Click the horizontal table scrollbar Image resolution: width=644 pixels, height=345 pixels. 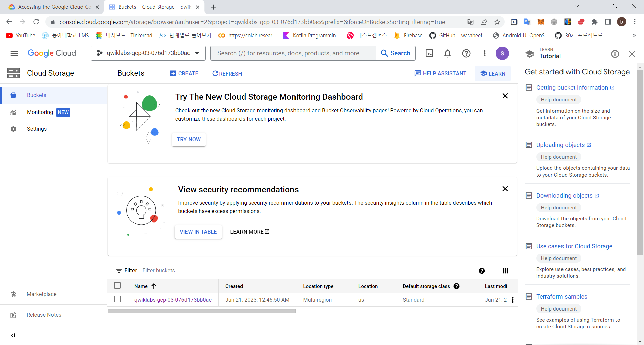pos(201,311)
